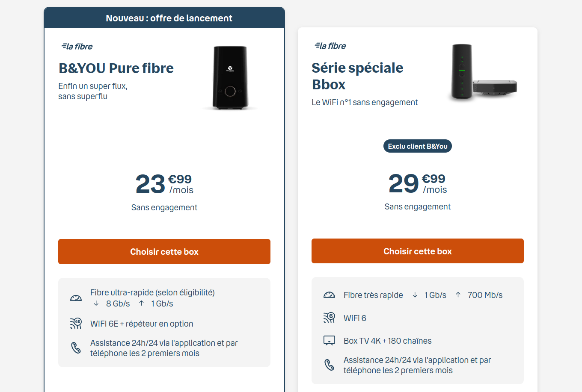Click the Nouveau : offre de lancement banner

164,18
